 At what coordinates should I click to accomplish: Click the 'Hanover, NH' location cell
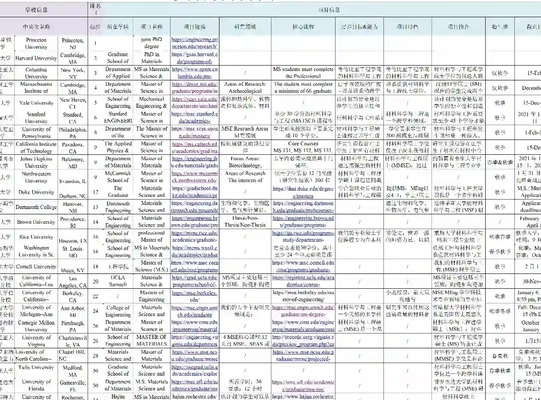point(73,207)
